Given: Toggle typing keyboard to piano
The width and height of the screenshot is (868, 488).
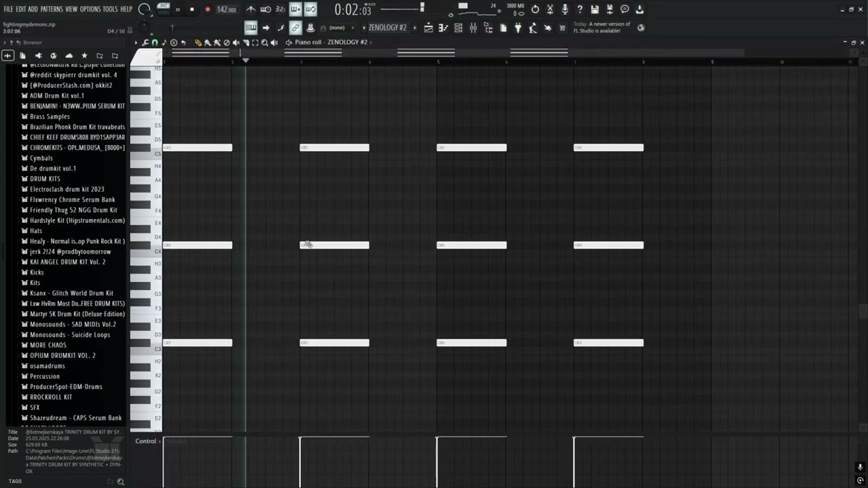Looking at the screenshot, I should (x=250, y=28).
